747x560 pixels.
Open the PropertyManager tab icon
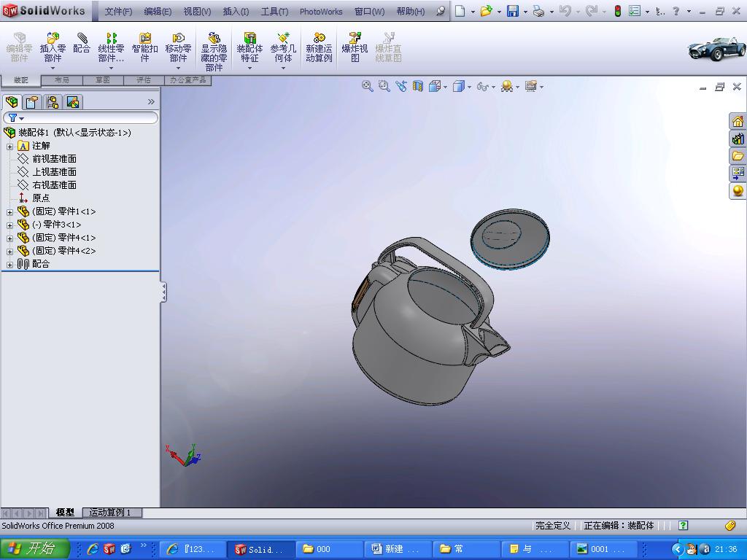[32, 102]
